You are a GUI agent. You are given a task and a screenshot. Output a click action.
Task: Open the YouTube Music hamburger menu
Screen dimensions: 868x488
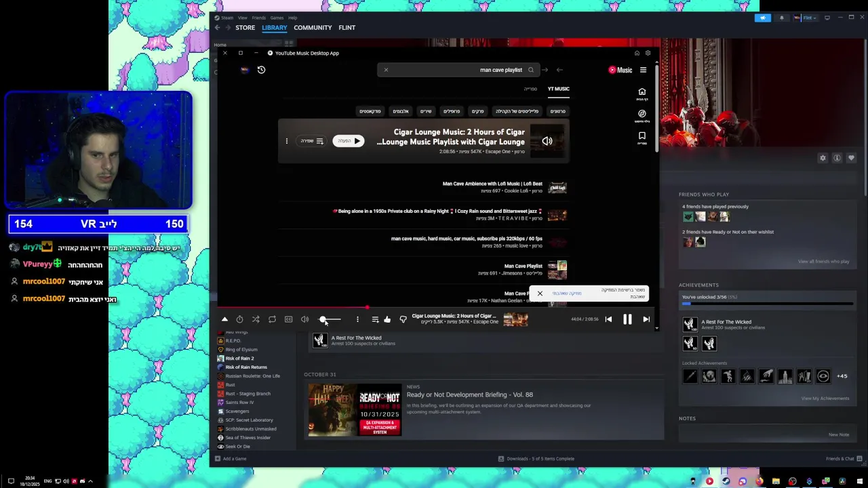643,70
